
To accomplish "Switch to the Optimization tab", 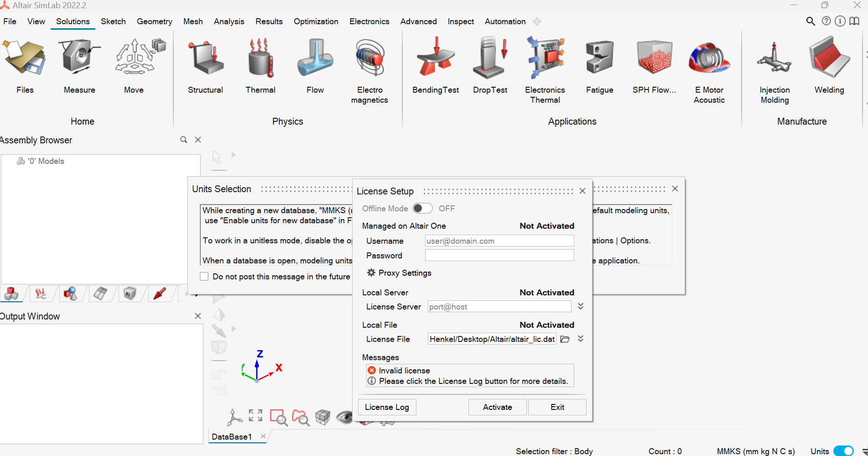I will pos(316,21).
